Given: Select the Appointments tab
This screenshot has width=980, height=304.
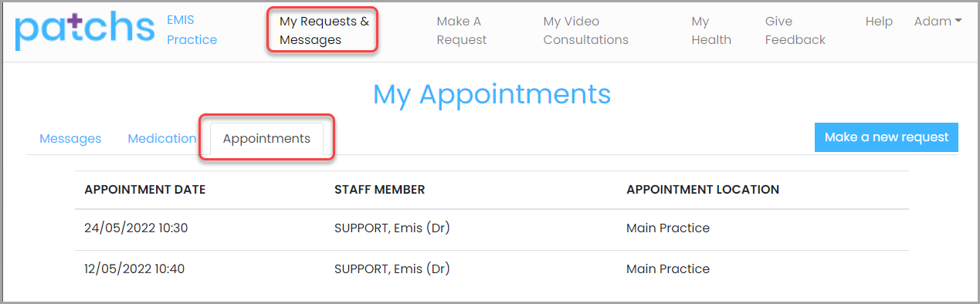Looking at the screenshot, I should [266, 139].
